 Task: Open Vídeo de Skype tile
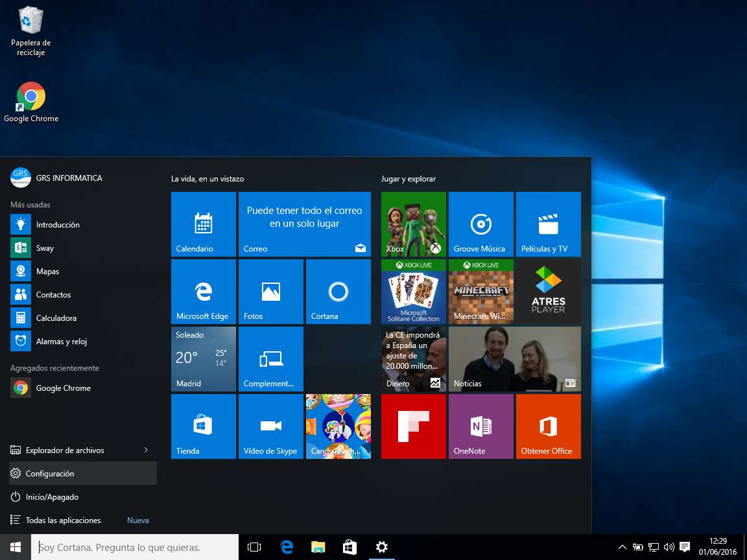(x=270, y=426)
